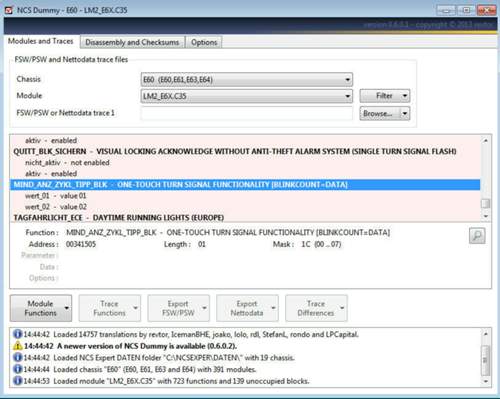
Task: Close the NCS Dummy window
Action: point(486,10)
